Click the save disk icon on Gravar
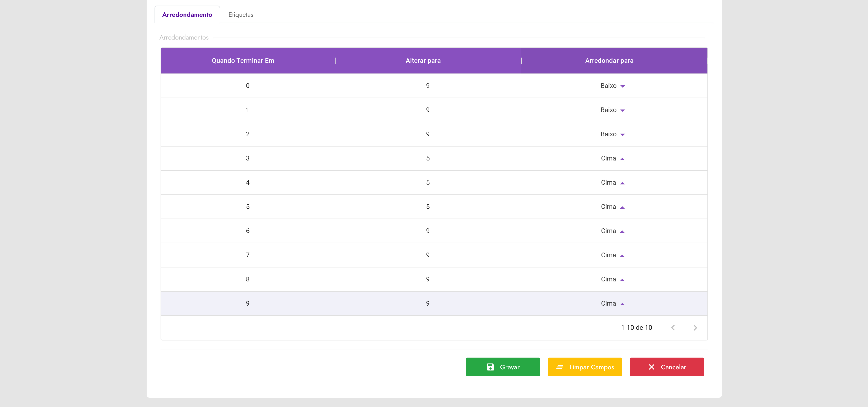Viewport: 868px width, 407px height. click(x=490, y=367)
